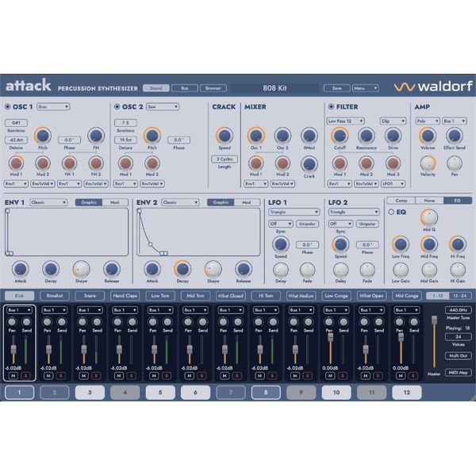This screenshot has height=476, width=476.
Task: Open the Amp Poly mode dropdown
Action: pyautogui.click(x=428, y=121)
